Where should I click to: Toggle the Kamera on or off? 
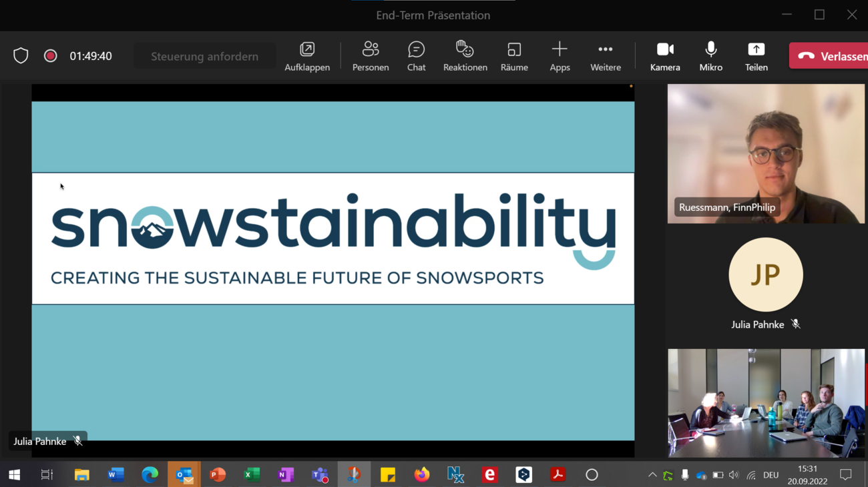(x=665, y=57)
